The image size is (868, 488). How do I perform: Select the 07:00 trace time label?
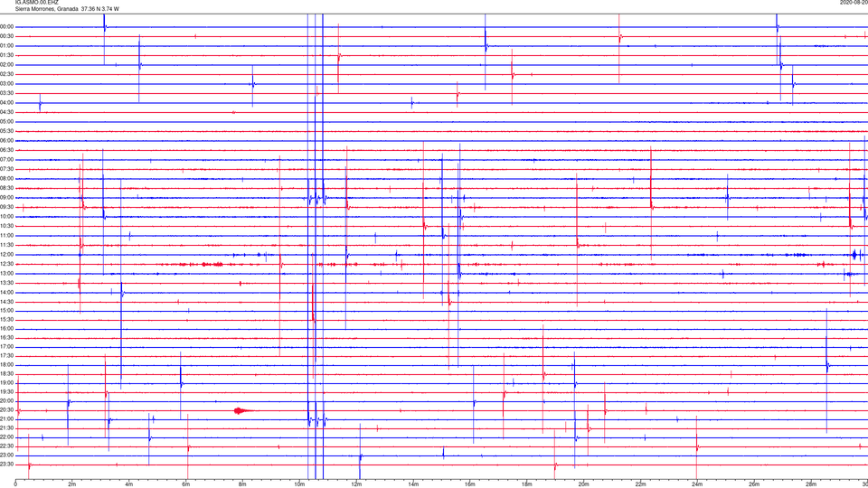pos(7,160)
